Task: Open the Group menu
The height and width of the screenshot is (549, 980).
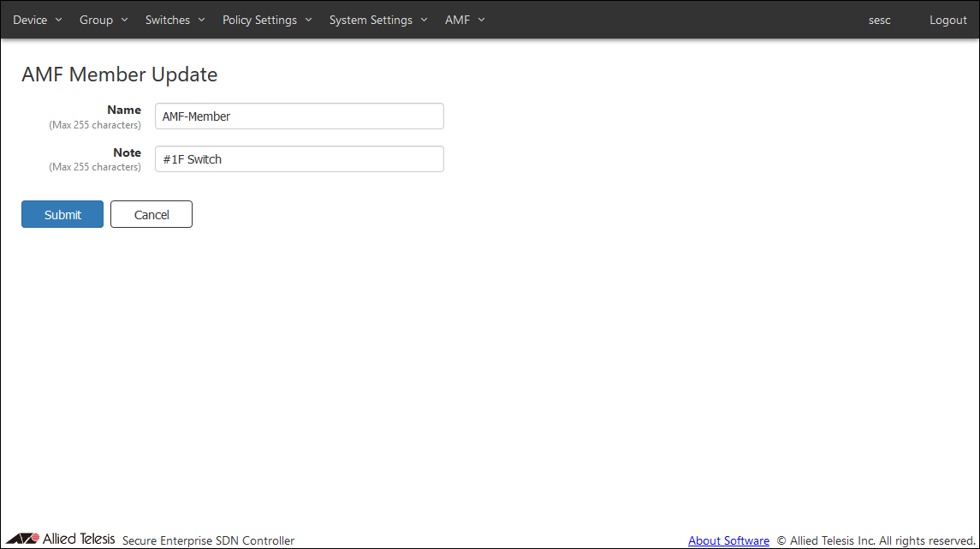Action: 96,20
